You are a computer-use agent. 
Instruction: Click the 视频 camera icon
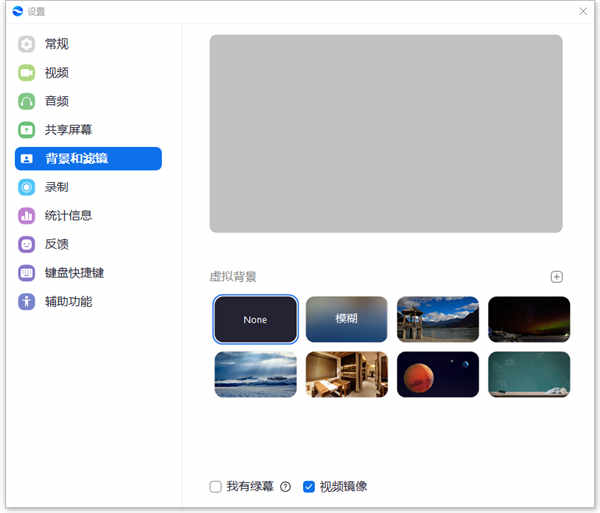tap(26, 73)
